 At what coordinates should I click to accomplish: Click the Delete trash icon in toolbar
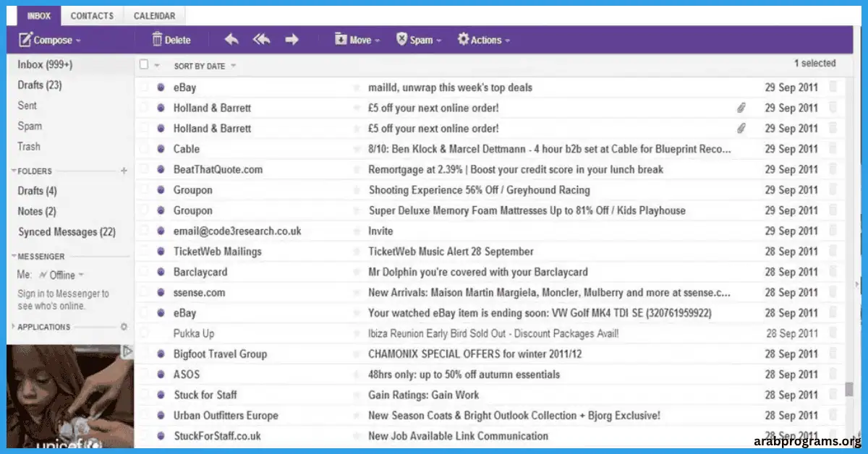[157, 40]
